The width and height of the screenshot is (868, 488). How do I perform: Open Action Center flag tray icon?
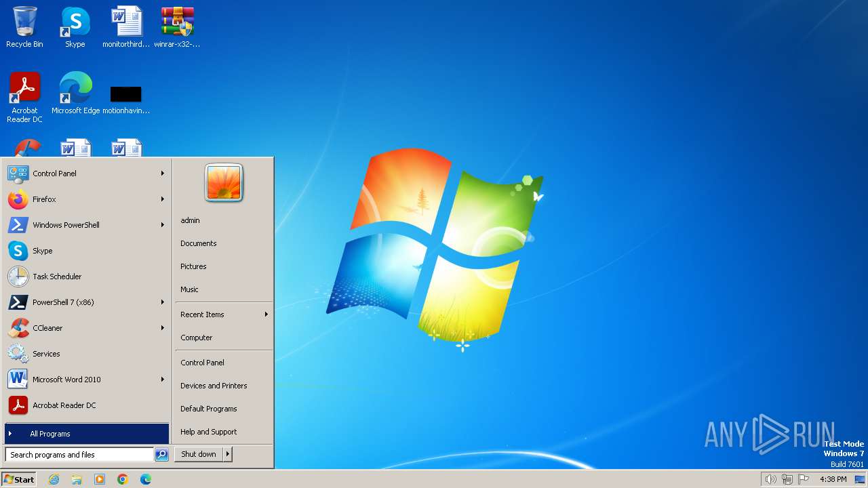tap(804, 479)
